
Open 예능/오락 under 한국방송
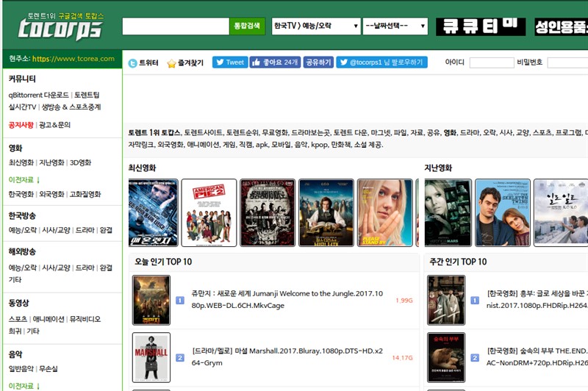coord(23,230)
